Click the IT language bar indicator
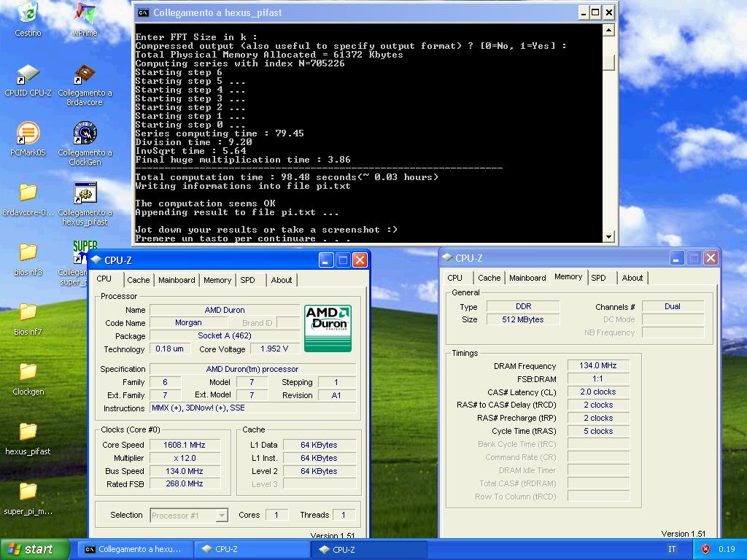This screenshot has width=747, height=560. 672,549
